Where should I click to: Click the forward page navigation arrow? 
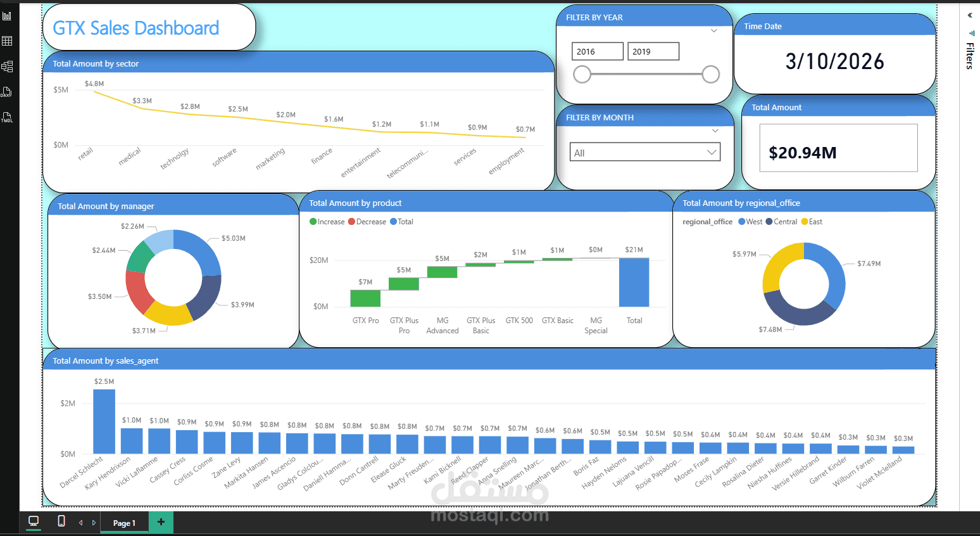(94, 522)
